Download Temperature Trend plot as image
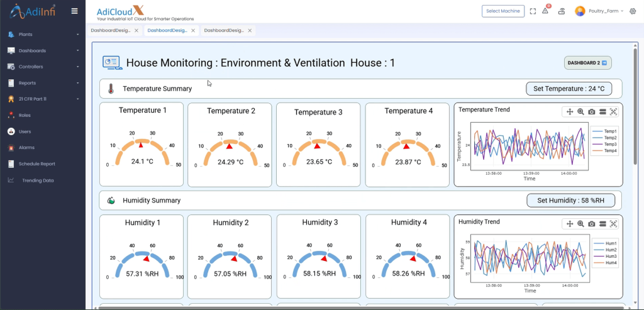The height and width of the screenshot is (310, 644). pyautogui.click(x=591, y=112)
